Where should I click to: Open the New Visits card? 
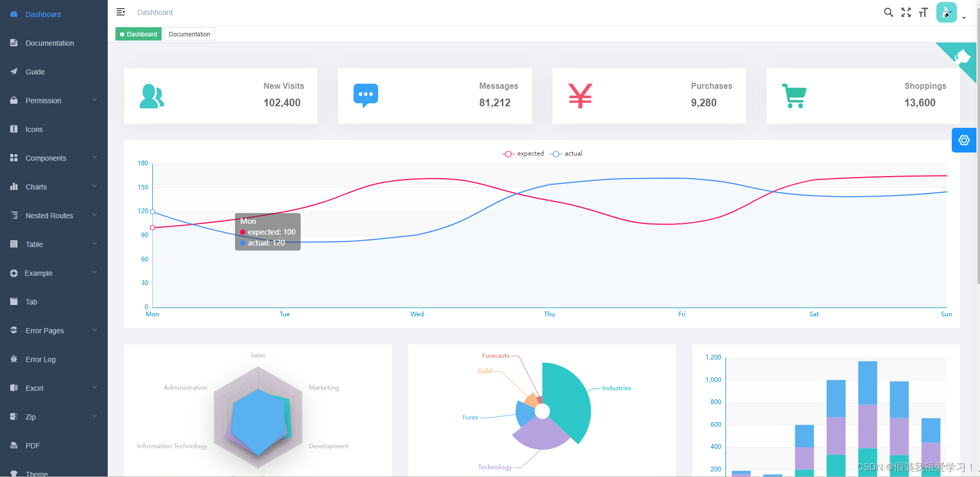coord(221,96)
